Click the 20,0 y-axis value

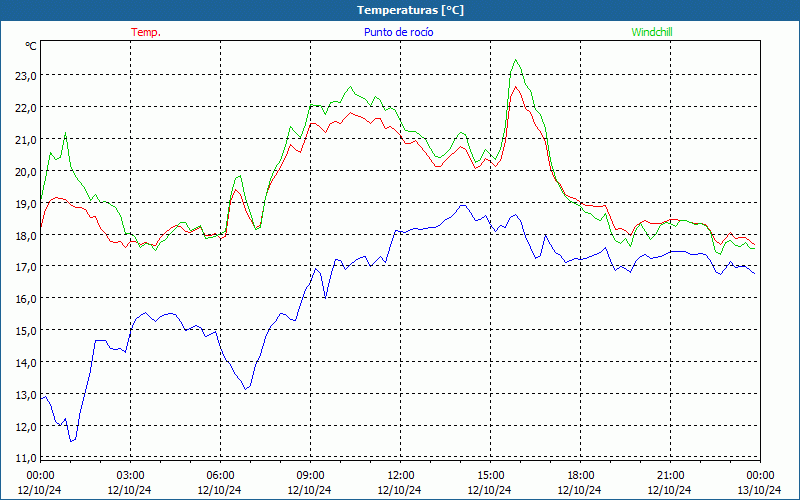pyautogui.click(x=26, y=171)
